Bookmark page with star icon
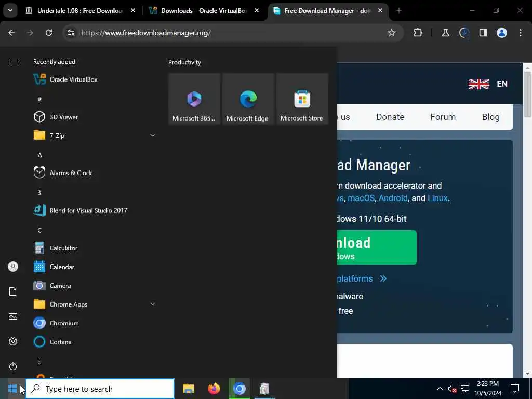Image resolution: width=532 pixels, height=399 pixels. pos(392,33)
